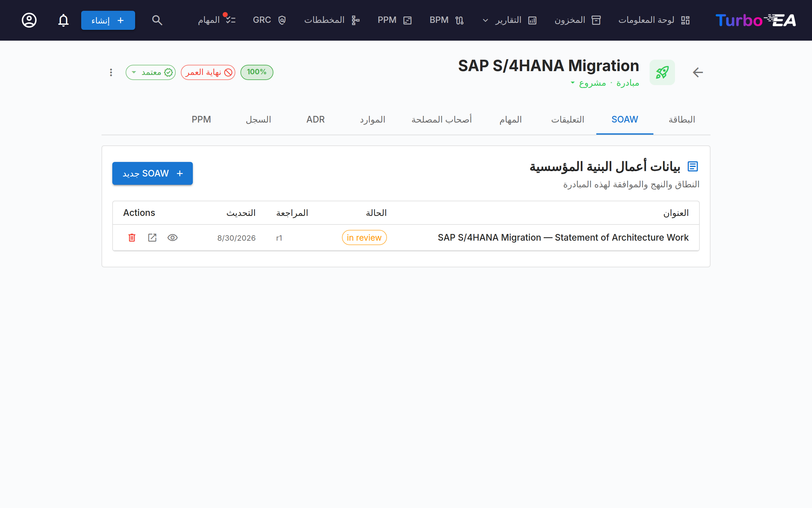812x508 pixels.
Task: Click the SAP S/4HANA Migration page title
Action: tap(548, 66)
